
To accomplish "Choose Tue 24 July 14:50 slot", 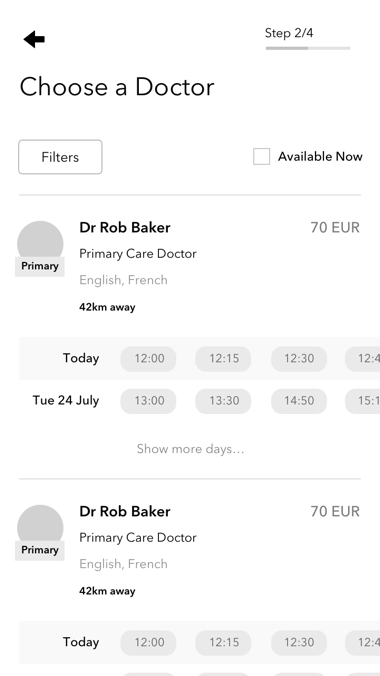I will coord(299,401).
